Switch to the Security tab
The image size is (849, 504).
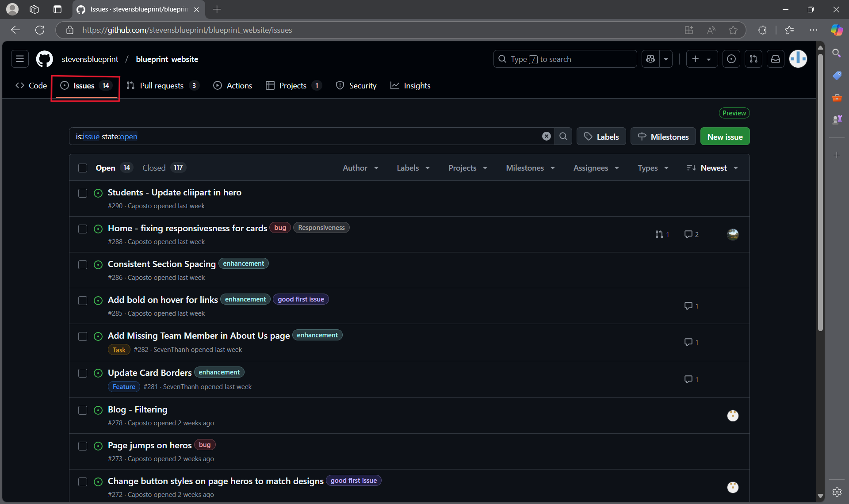point(356,86)
